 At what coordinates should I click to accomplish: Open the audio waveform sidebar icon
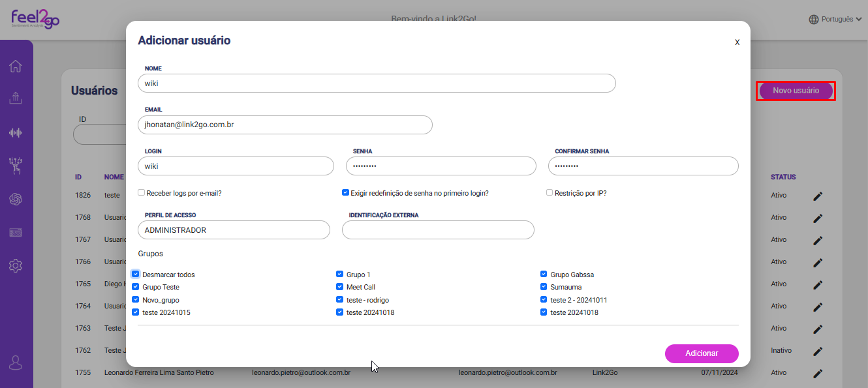coord(16,132)
